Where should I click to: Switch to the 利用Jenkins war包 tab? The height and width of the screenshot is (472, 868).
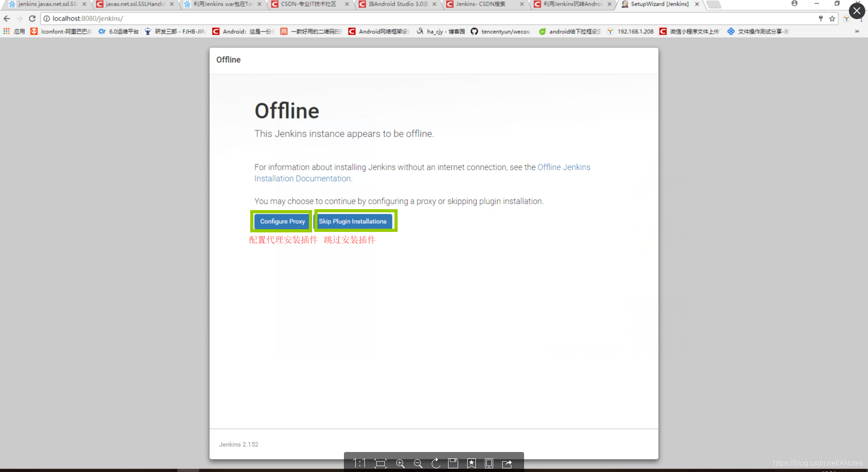tap(222, 4)
